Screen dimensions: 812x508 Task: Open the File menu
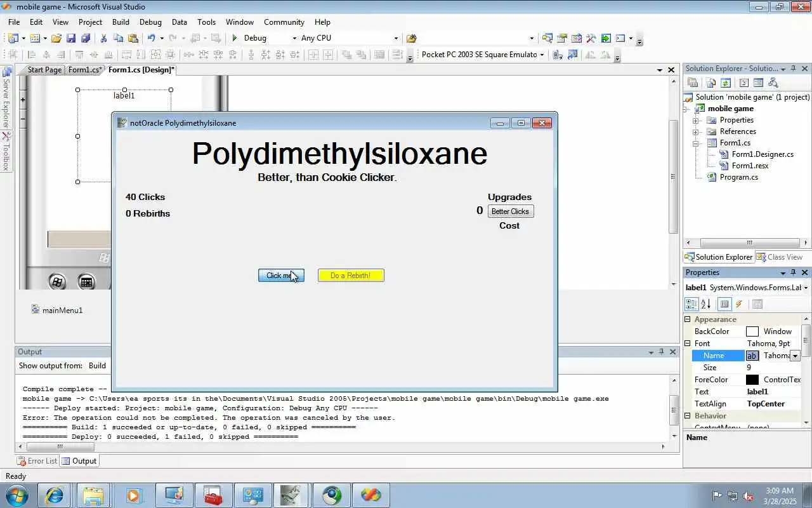(x=14, y=22)
